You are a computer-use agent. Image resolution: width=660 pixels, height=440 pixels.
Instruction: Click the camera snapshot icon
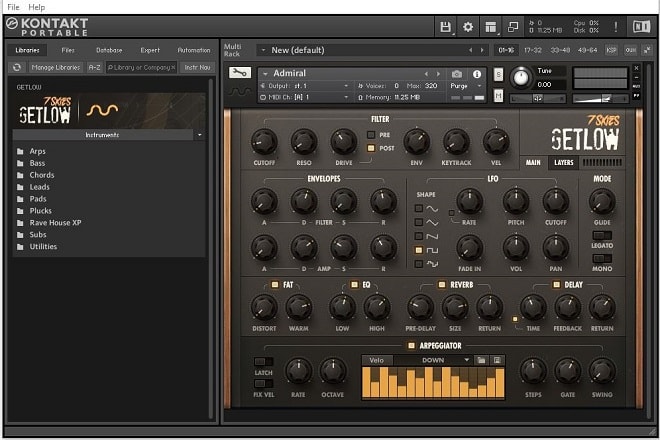456,73
